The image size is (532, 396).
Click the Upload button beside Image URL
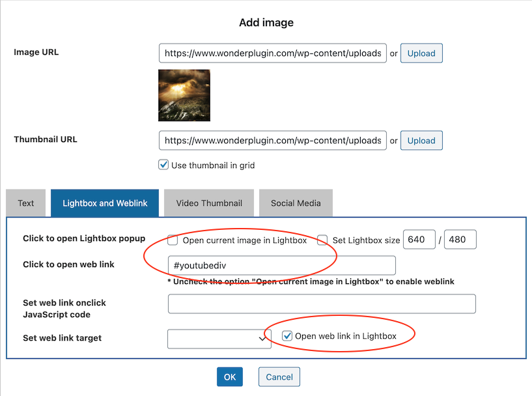[x=421, y=53]
